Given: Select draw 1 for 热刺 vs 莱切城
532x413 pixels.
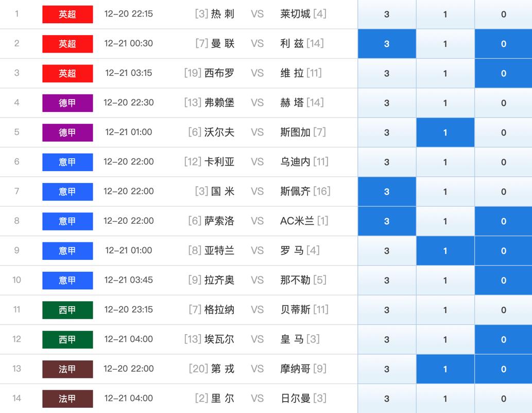Looking at the screenshot, I should tap(445, 14).
